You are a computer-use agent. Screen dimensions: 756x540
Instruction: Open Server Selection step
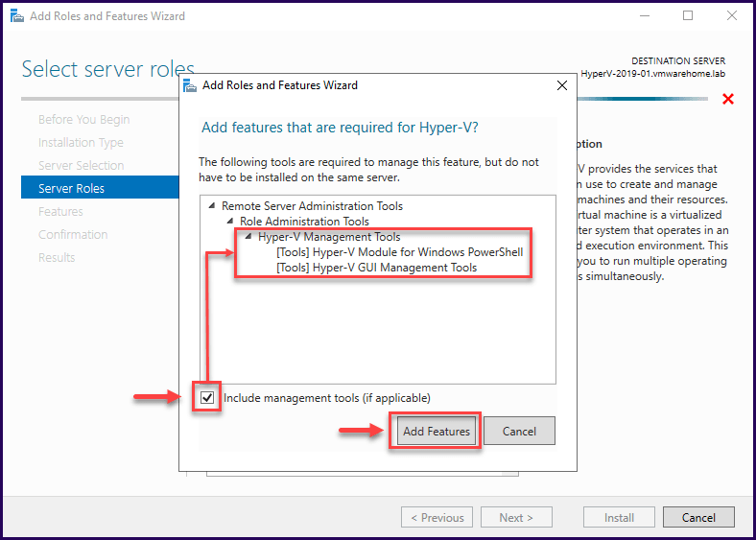coord(81,165)
